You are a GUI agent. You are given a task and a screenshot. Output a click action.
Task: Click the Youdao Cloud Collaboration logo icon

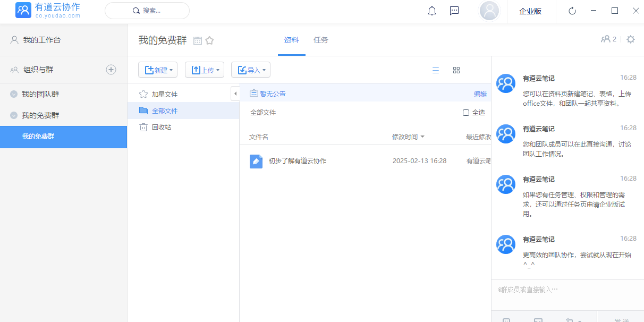point(23,11)
